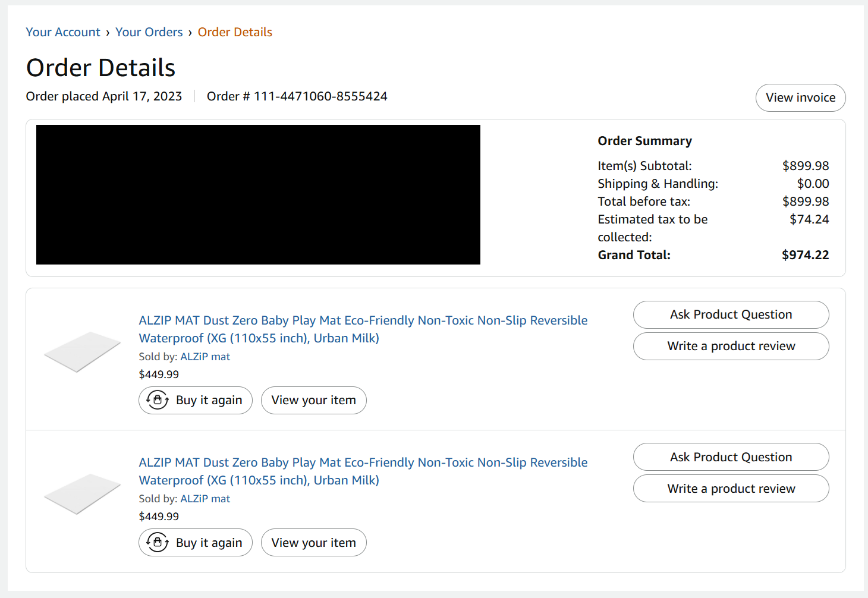Ask Product Question about the second item

731,457
